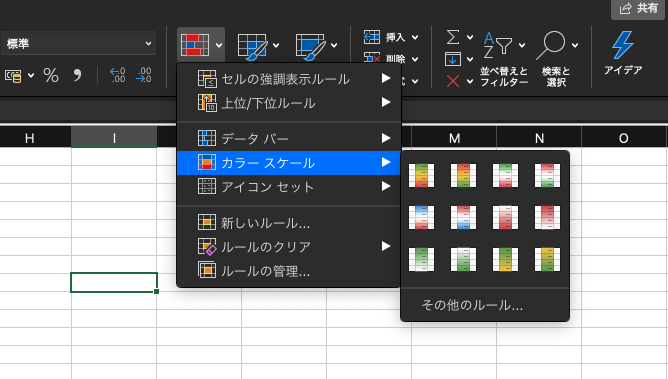Select column I header

tap(114, 138)
